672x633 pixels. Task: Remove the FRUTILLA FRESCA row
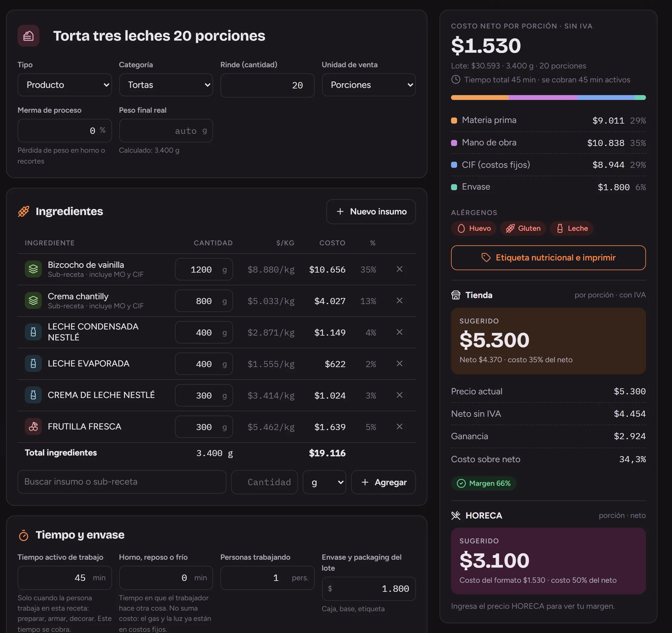[399, 426]
